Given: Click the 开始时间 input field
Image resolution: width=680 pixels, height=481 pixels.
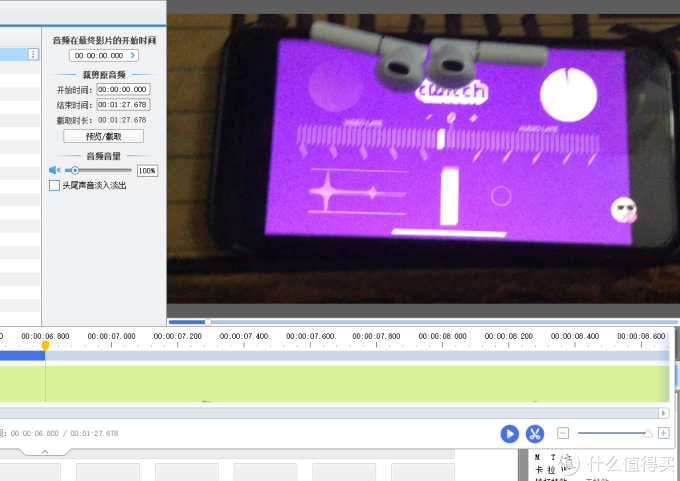Looking at the screenshot, I should 123,89.
